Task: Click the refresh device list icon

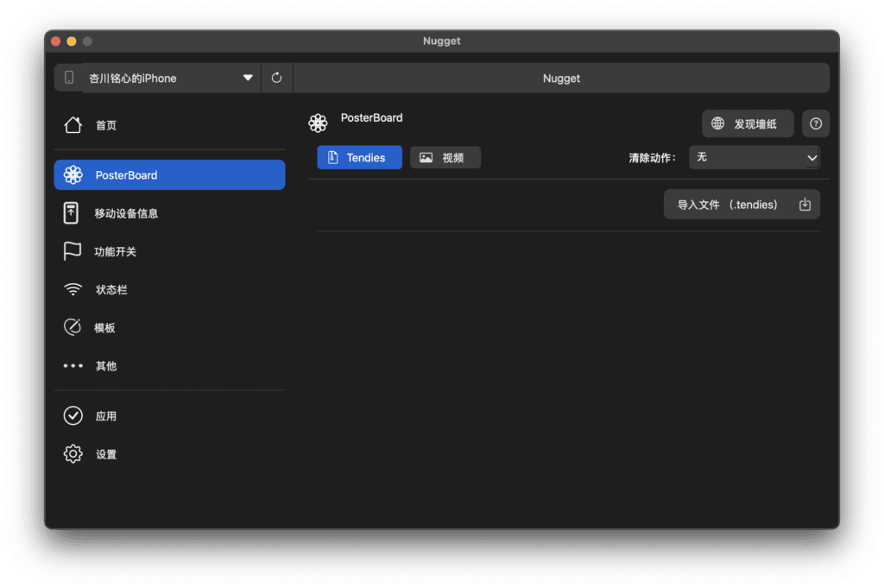Action: point(276,78)
